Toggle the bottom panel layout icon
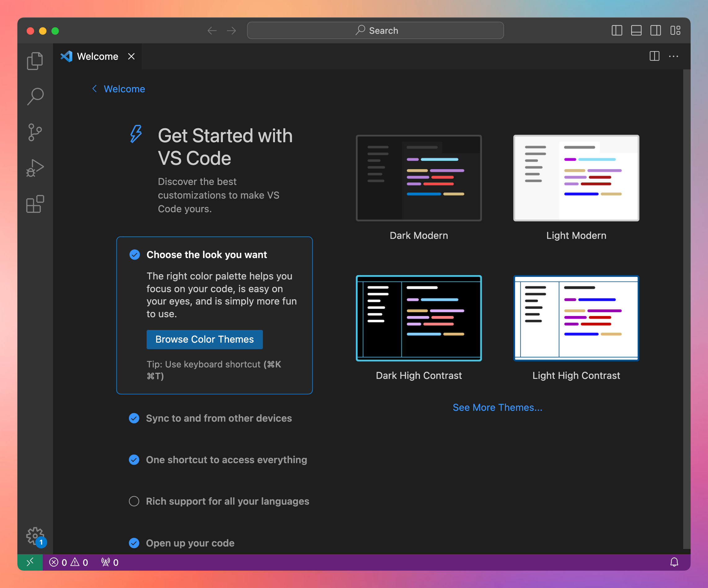The width and height of the screenshot is (708, 588). point(636,31)
